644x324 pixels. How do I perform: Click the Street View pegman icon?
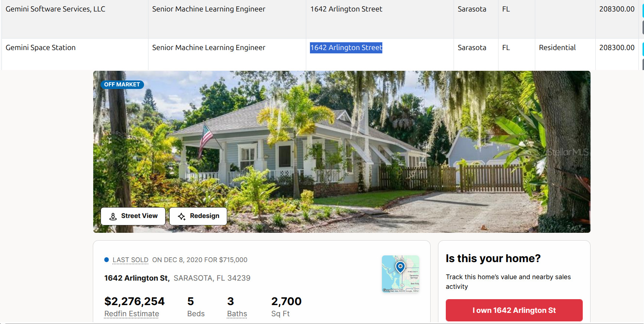coord(113,216)
